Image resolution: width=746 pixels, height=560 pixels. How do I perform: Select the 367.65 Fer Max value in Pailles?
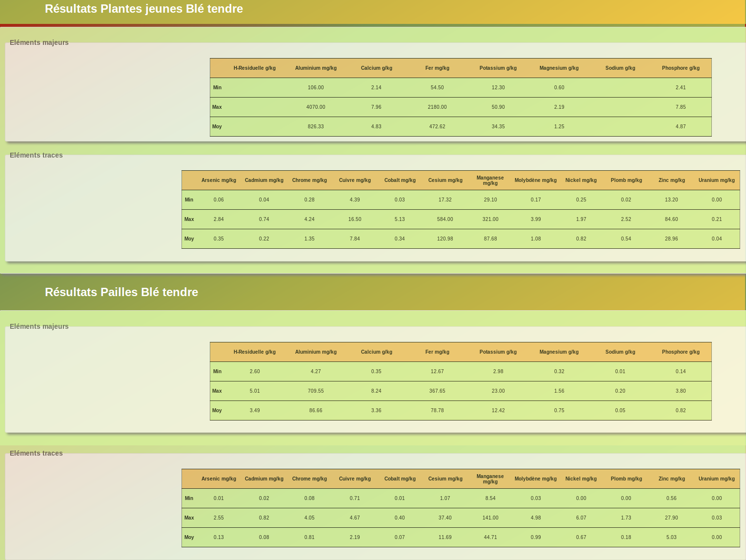[x=437, y=391]
